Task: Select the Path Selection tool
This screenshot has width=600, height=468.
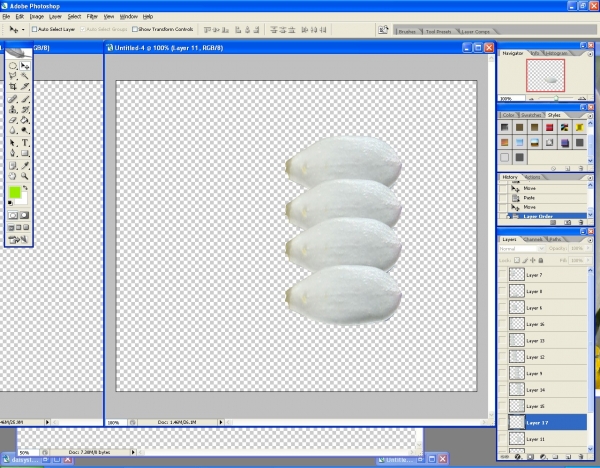Action: (x=13, y=143)
